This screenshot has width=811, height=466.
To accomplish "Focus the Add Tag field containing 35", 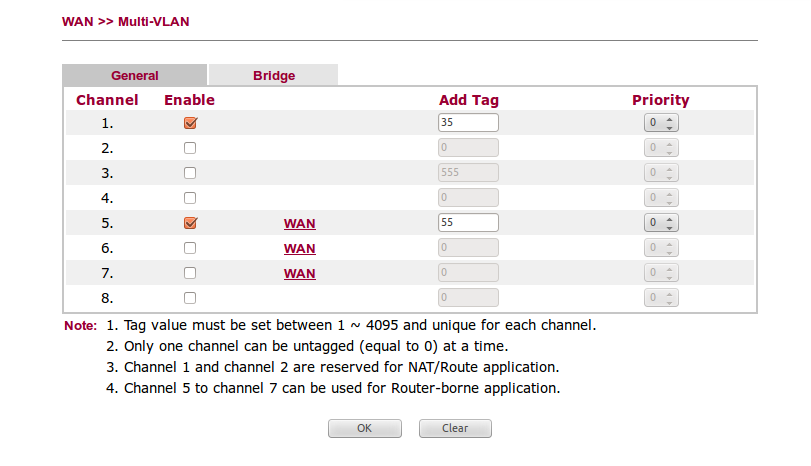I will tap(468, 123).
